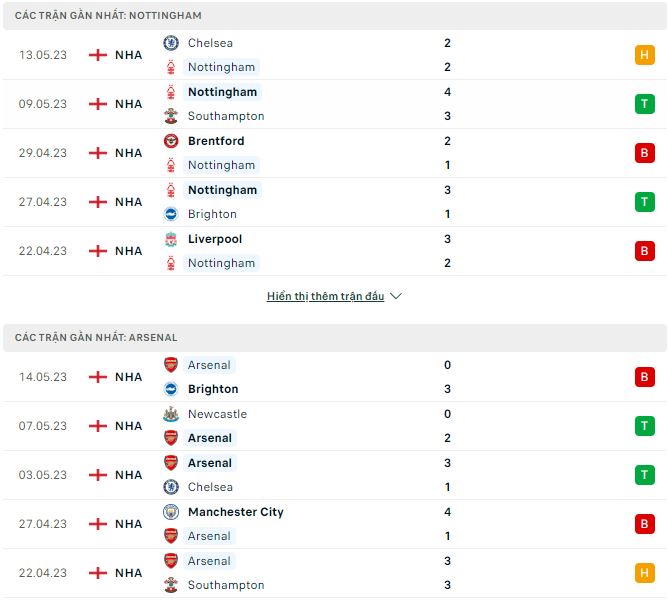This screenshot has width=668, height=601.
Task: Click the Southampton crest in the 09.05.23 match
Action: click(x=171, y=116)
